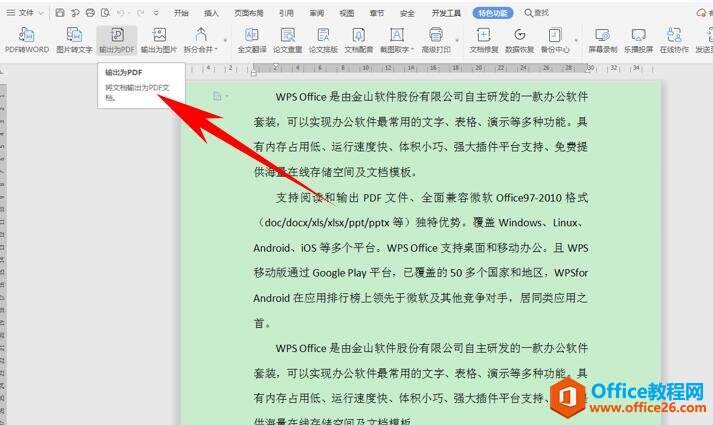Image resolution: width=713 pixels, height=425 pixels.
Task: Start 屏幕录制 recorder
Action: (603, 40)
